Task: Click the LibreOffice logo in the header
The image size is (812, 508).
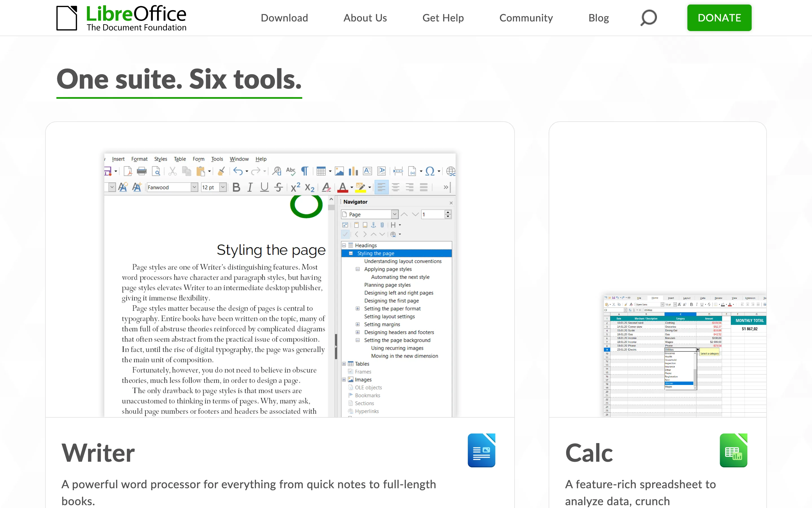Action: pyautogui.click(x=122, y=18)
